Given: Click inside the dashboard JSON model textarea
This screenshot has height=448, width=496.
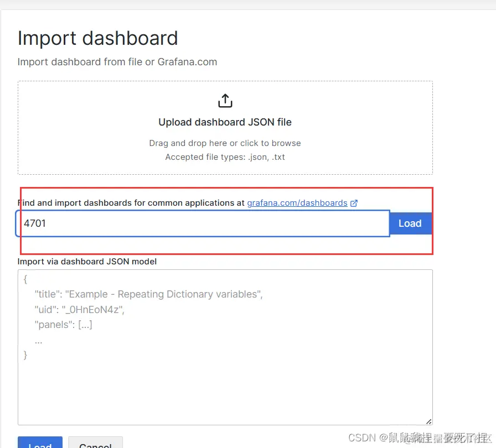Looking at the screenshot, I should (225, 347).
